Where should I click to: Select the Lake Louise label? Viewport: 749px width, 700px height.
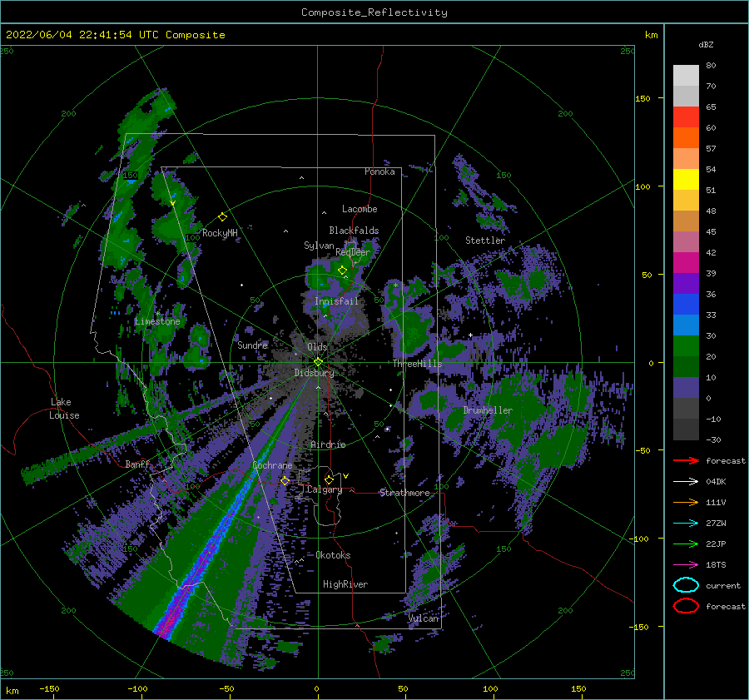64,409
